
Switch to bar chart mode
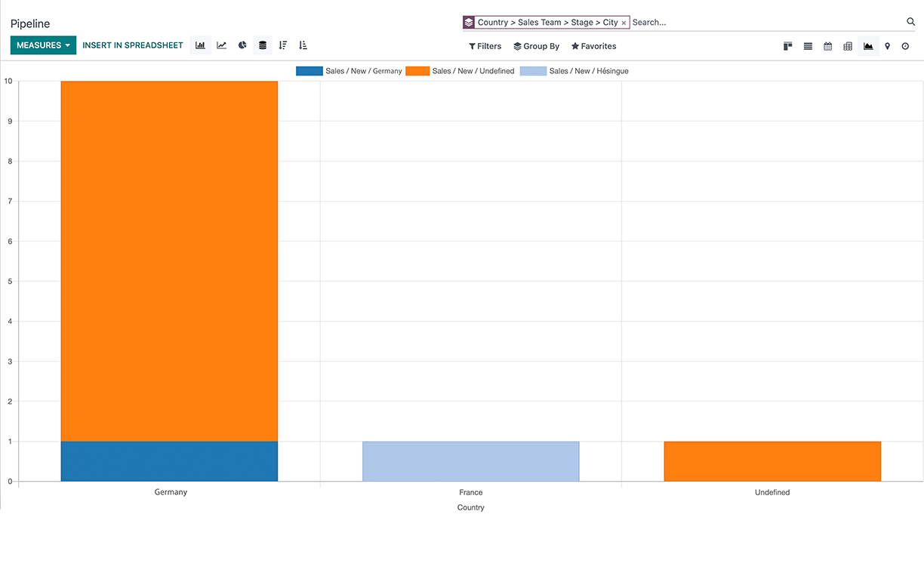click(x=200, y=45)
